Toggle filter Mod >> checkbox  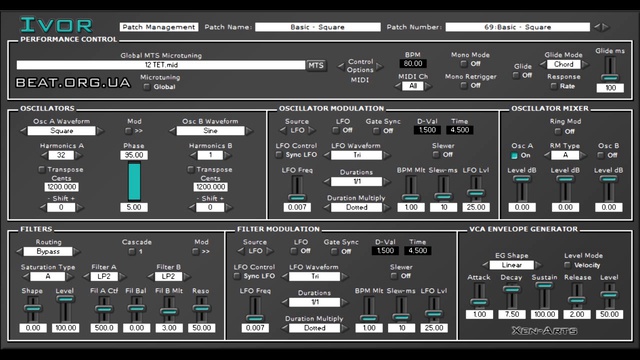tap(196, 252)
